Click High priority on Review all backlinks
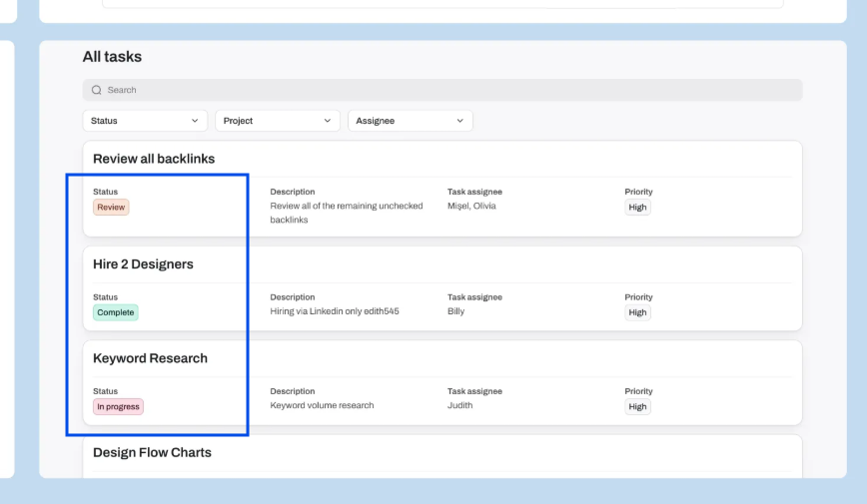 coord(637,208)
